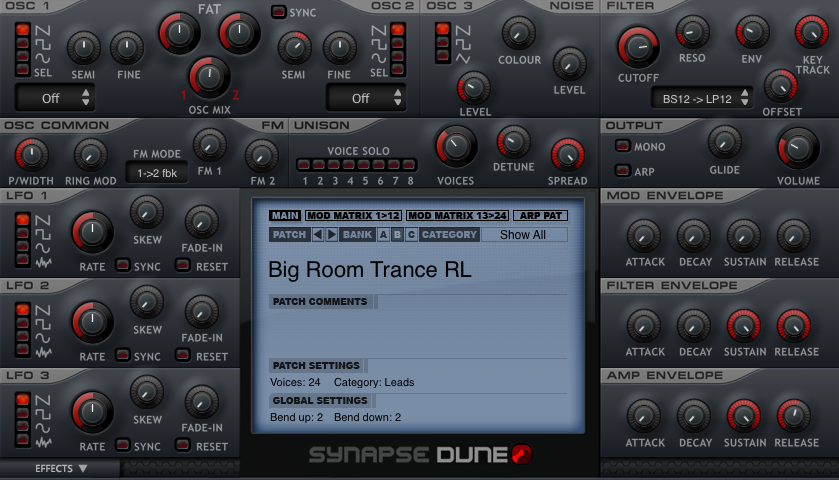Solo voice 1 LED in Unison
Image resolution: width=839 pixels, height=480 pixels.
click(304, 164)
